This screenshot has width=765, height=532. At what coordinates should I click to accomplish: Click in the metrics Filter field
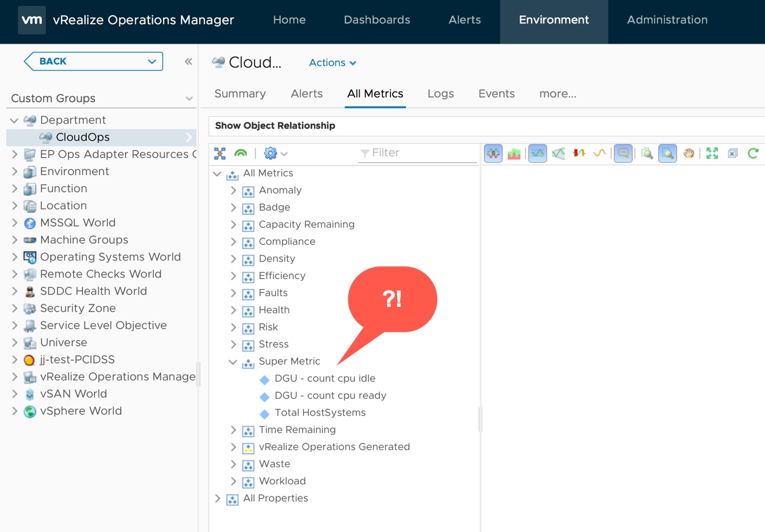click(x=417, y=153)
